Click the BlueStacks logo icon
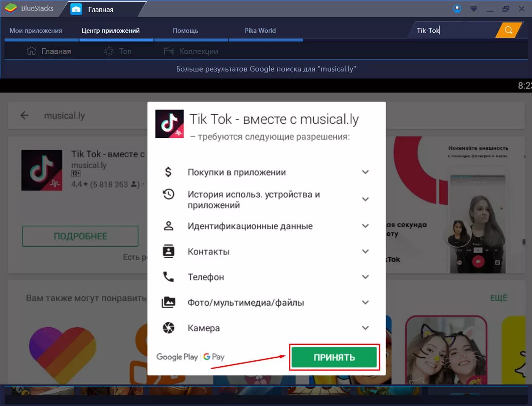This screenshot has width=532, height=406. click(x=10, y=8)
